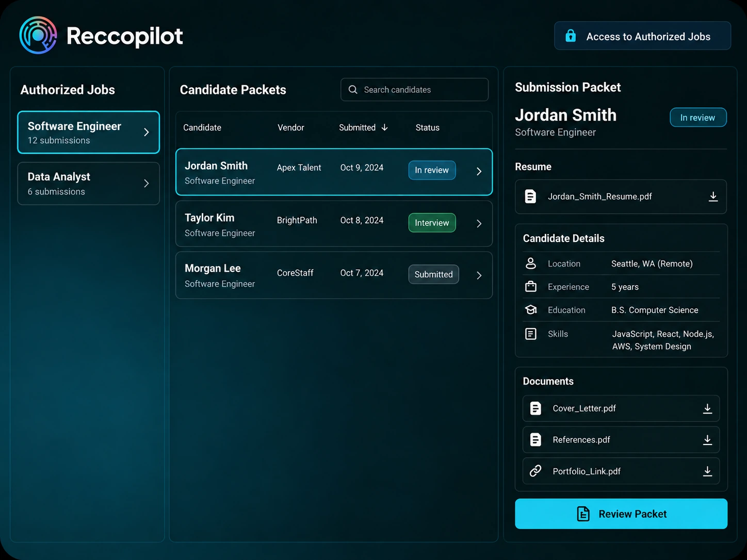Click the Interview status badge for Taylor Kim
The image size is (747, 560).
click(x=432, y=223)
